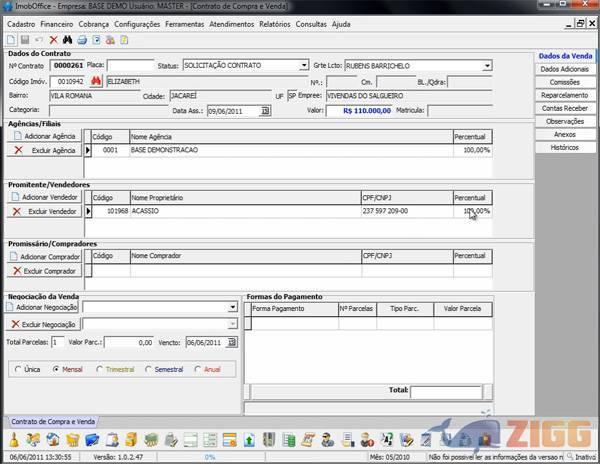Viewport: 600px width, 464px height.
Task: Open the Vencto date calendar picker
Action: (232, 342)
